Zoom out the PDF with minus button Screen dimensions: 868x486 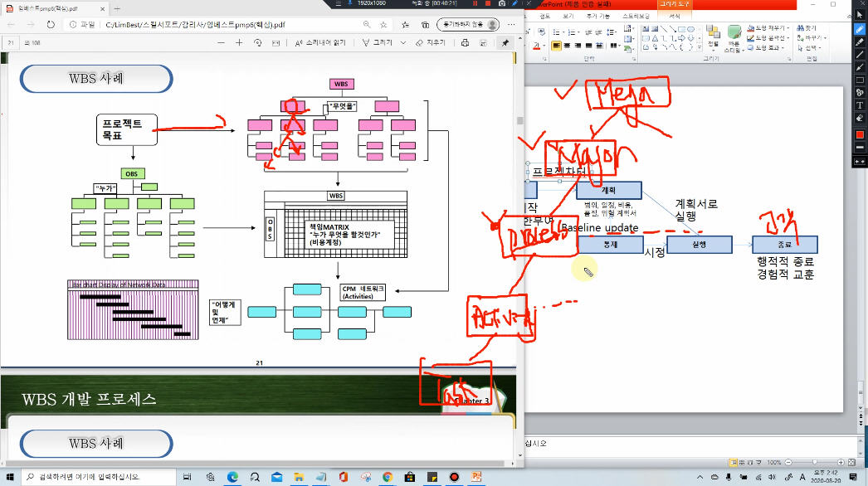(221, 42)
